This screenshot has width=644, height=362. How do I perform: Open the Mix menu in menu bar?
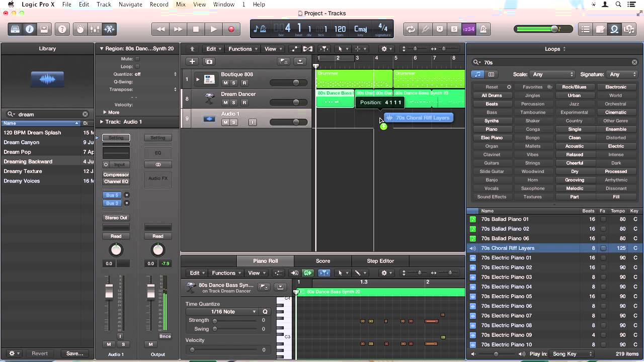coord(181,5)
